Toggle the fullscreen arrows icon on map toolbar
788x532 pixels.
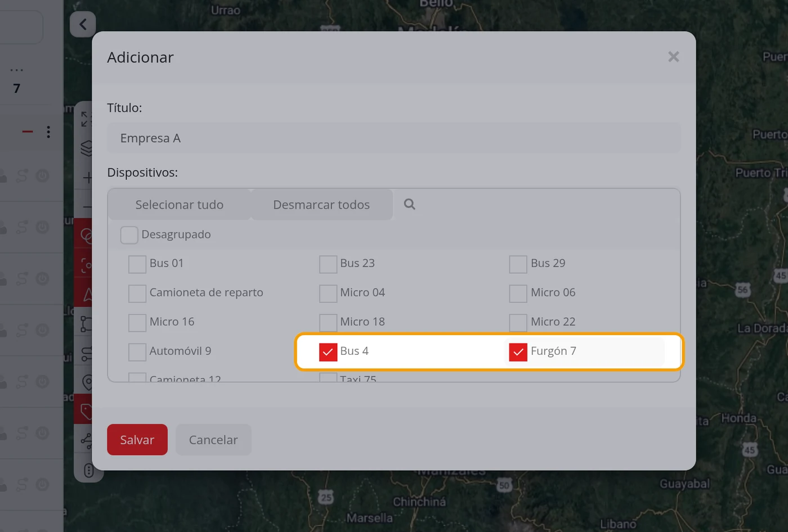click(86, 119)
